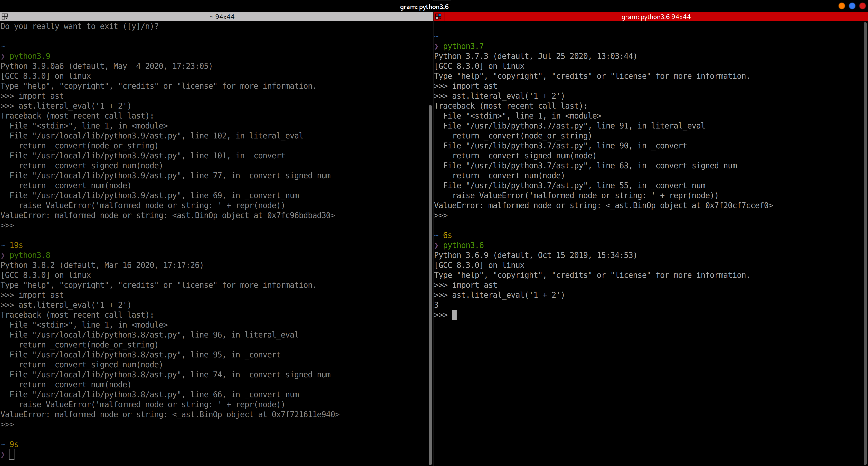This screenshot has height=466, width=868.
Task: Click the 'Python 3.6.9 (default, Oct 15 2019' banner line
Action: [x=535, y=255]
